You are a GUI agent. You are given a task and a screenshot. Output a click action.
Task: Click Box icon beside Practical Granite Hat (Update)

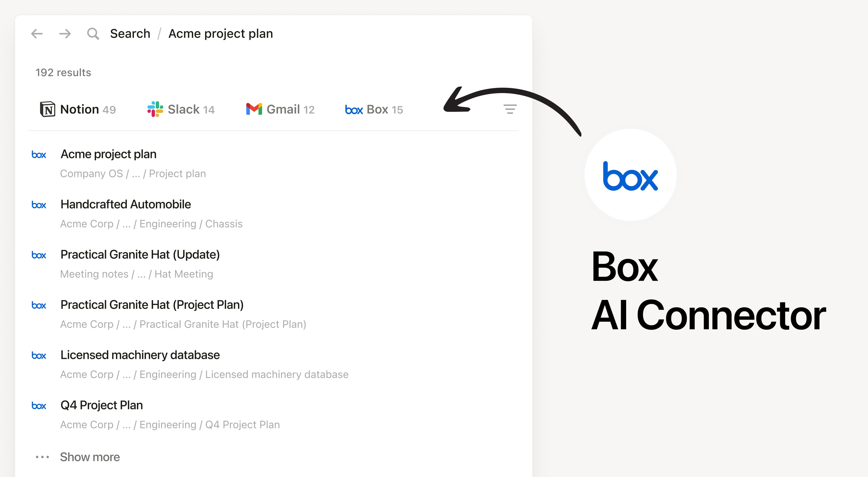coord(39,255)
